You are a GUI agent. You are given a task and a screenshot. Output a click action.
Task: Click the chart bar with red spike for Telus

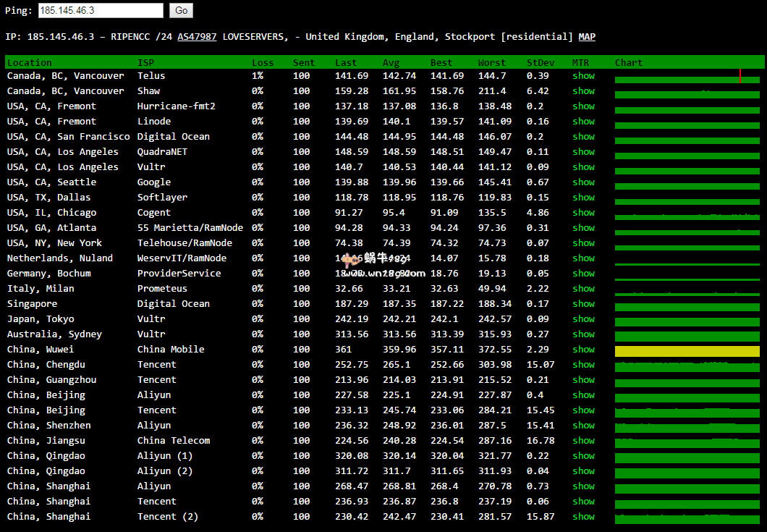coord(687,78)
